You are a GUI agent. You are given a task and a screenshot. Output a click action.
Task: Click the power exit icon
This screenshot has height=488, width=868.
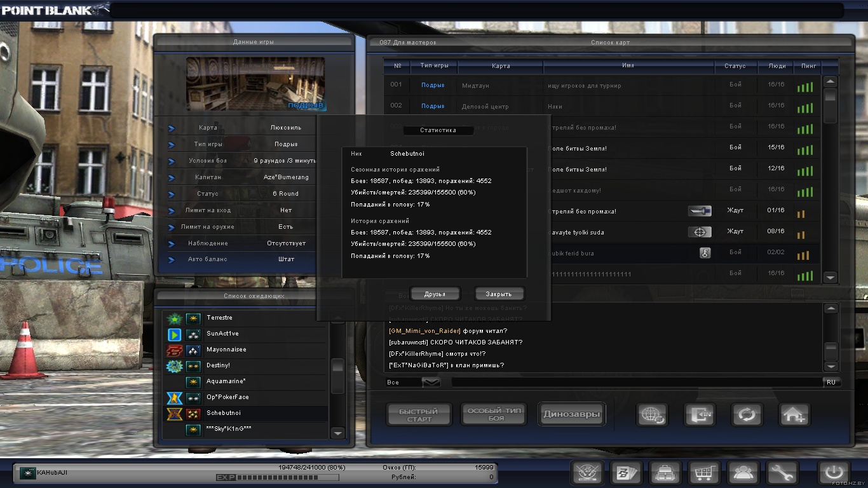(834, 473)
